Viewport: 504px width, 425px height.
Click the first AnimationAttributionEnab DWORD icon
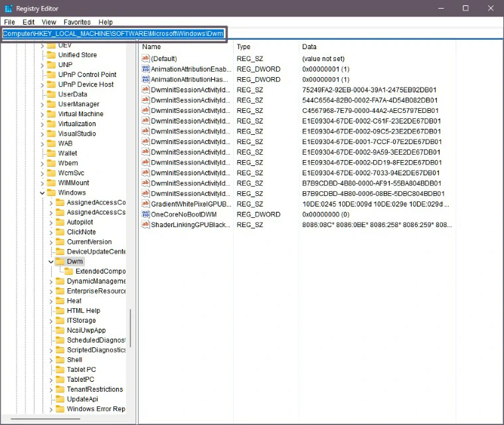(x=146, y=69)
